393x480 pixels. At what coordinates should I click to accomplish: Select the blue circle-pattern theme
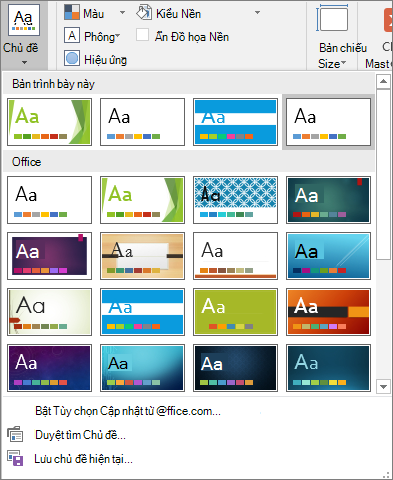click(235, 200)
